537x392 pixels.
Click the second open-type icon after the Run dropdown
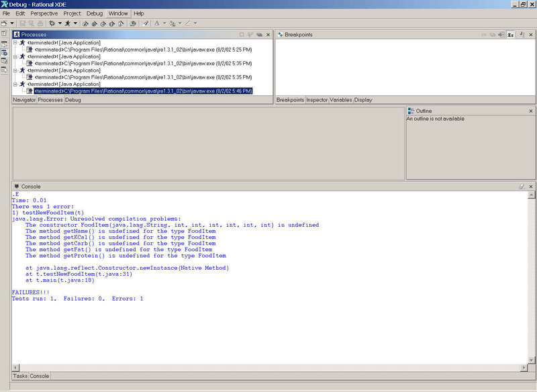click(94, 23)
